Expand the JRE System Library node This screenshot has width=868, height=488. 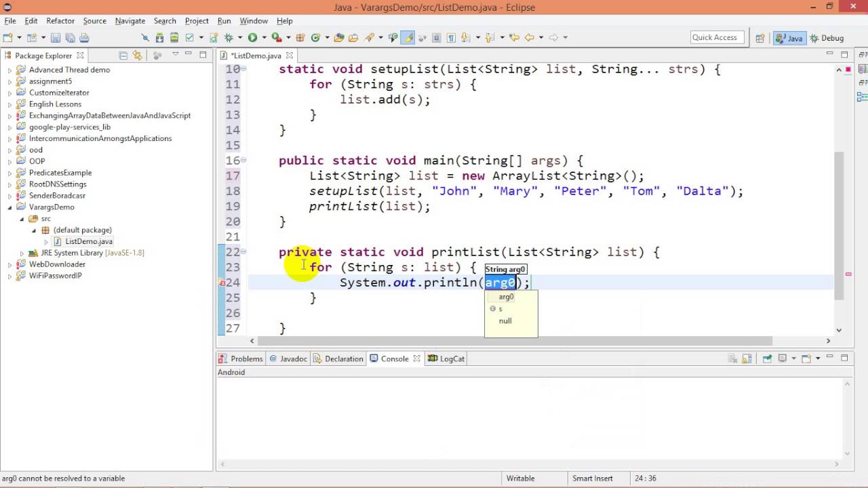(22, 253)
